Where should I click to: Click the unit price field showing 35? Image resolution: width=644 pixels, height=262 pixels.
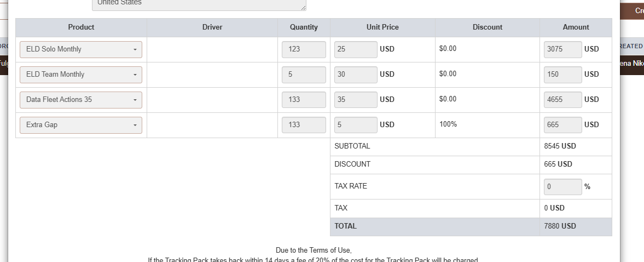pyautogui.click(x=355, y=100)
